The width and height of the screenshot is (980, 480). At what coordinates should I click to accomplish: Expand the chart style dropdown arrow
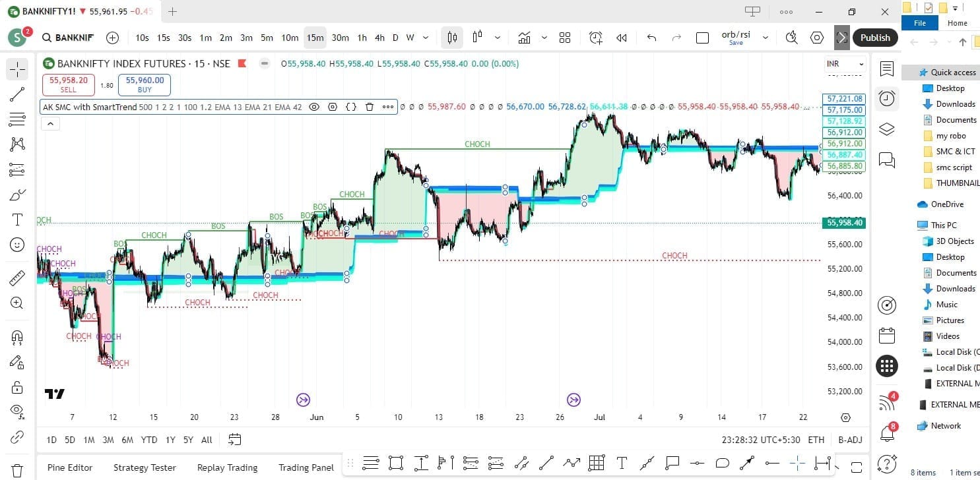[497, 38]
